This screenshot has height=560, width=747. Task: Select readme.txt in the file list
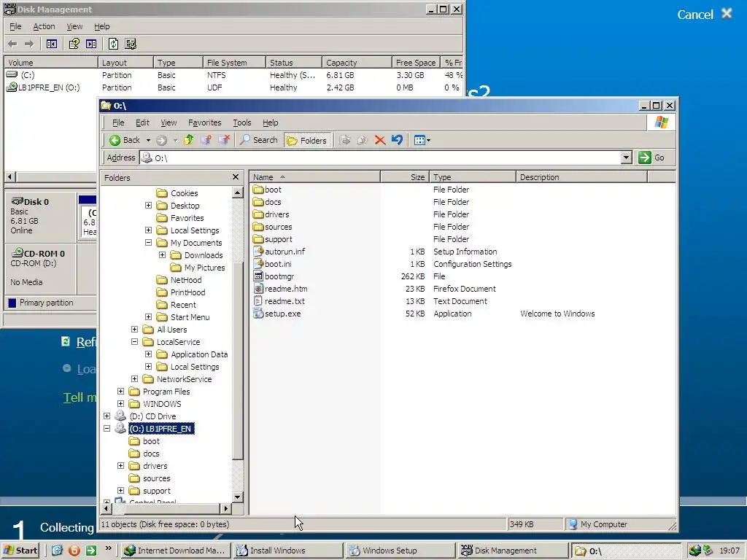[x=285, y=301]
